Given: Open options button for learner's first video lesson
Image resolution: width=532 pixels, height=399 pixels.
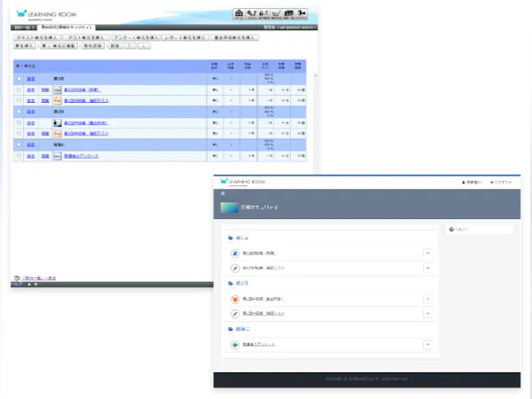Looking at the screenshot, I should tap(428, 254).
